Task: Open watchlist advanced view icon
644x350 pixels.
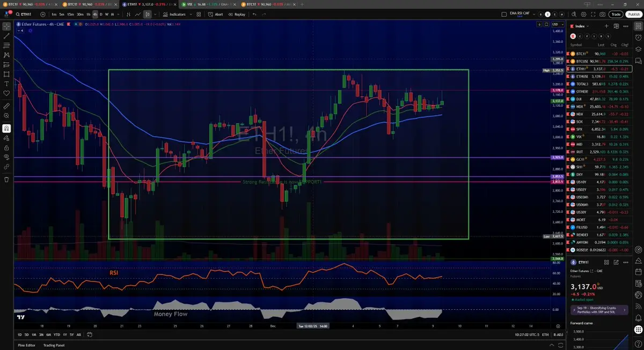Action: [616, 26]
